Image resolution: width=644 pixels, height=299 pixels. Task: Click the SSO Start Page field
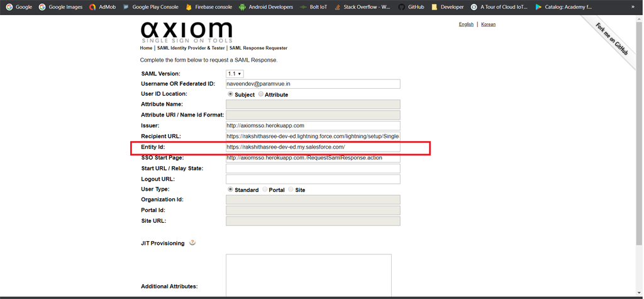313,158
